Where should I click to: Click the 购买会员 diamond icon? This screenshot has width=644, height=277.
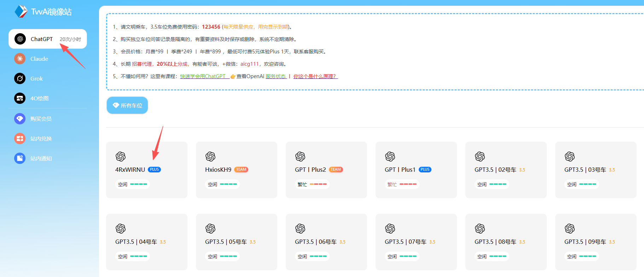click(x=20, y=119)
